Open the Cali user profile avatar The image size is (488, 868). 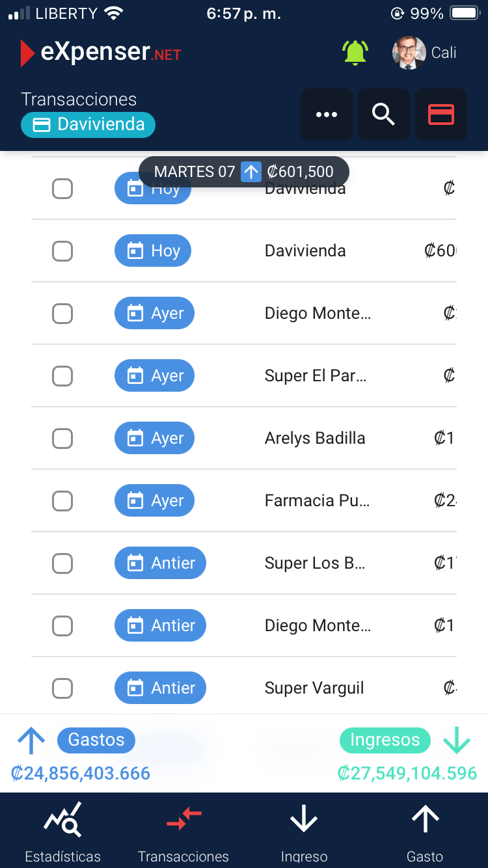pyautogui.click(x=409, y=53)
